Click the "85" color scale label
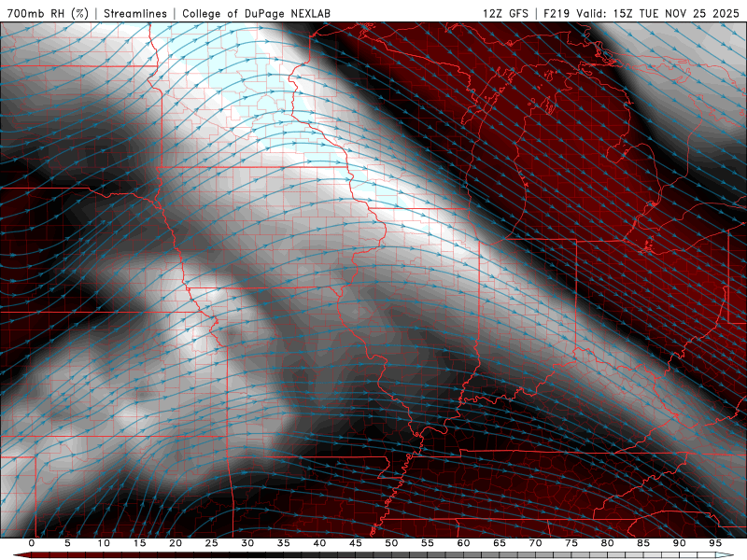 pos(643,543)
